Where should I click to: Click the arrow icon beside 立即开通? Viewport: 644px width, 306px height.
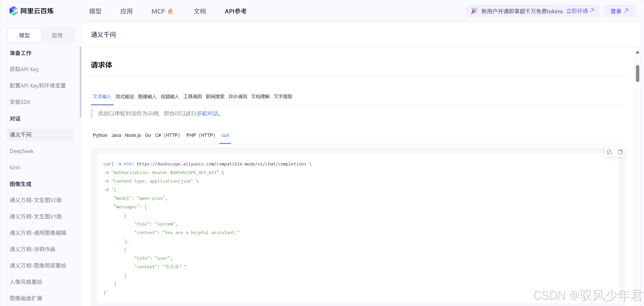coord(592,11)
